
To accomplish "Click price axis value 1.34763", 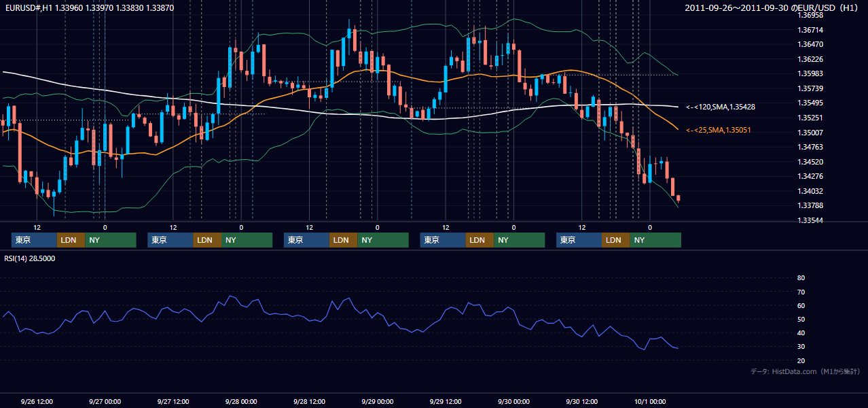I will point(810,147).
